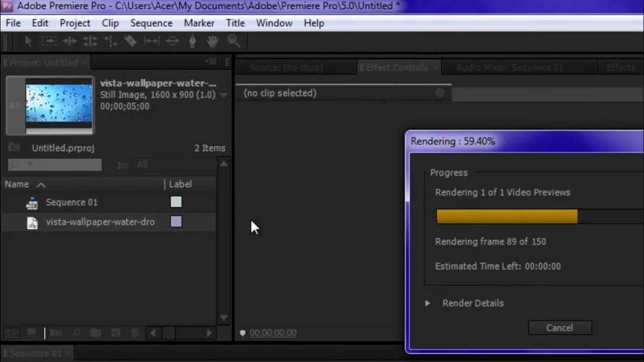The width and height of the screenshot is (644, 362).
Task: Open the Sequence menu
Action: tap(151, 23)
